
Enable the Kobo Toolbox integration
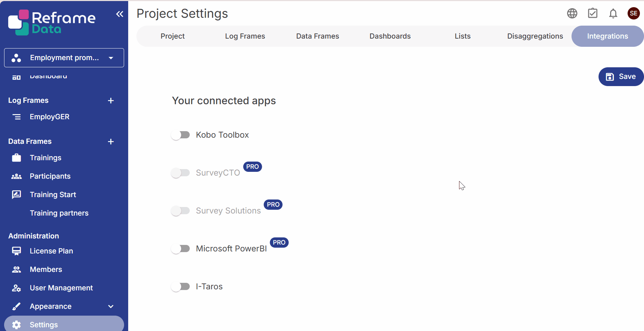coord(180,135)
